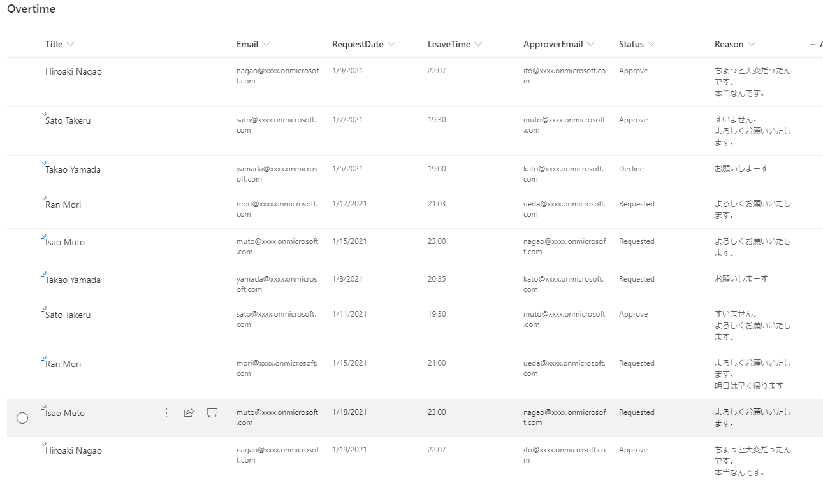Select the highlighted Isao Muto row using its circle
The height and width of the screenshot is (504, 823).
22,418
